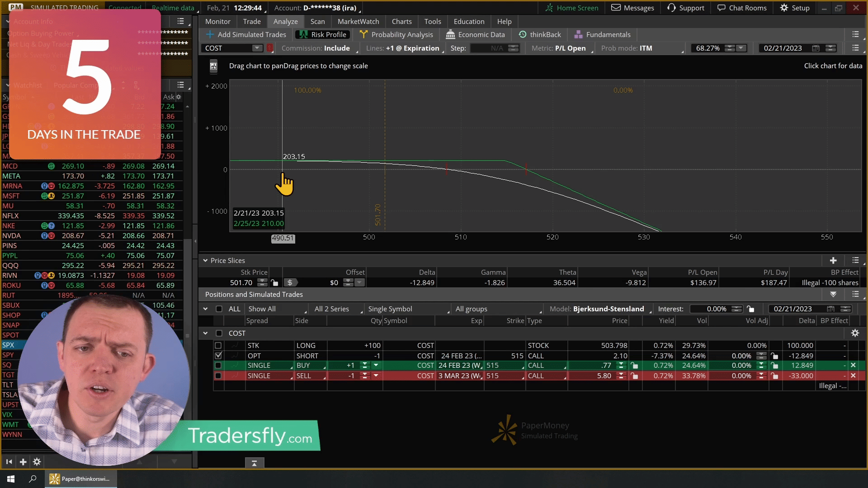Click the dollar offset mode icon
Screen dimensions: 868x488
point(290,282)
